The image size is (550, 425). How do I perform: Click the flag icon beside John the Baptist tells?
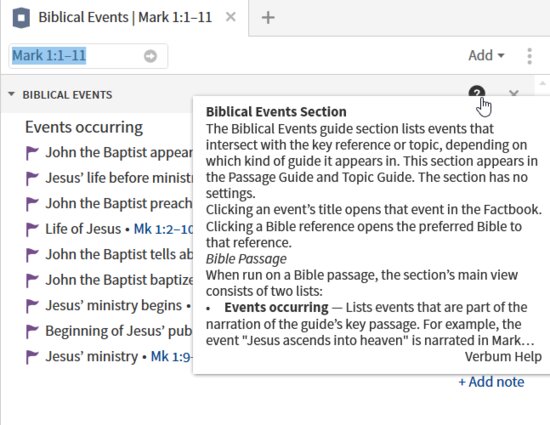pyautogui.click(x=32, y=255)
